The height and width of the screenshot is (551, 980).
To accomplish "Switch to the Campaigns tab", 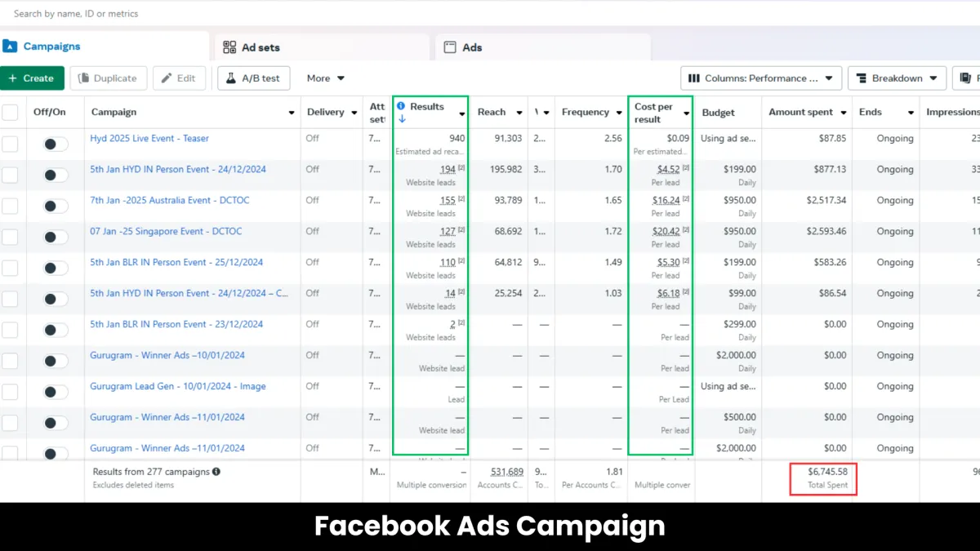I will [105, 47].
